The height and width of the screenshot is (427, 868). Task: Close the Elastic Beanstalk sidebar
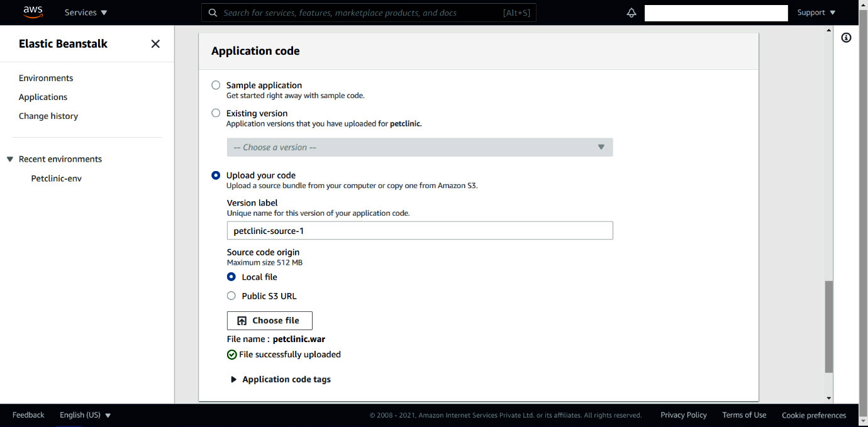(x=155, y=43)
